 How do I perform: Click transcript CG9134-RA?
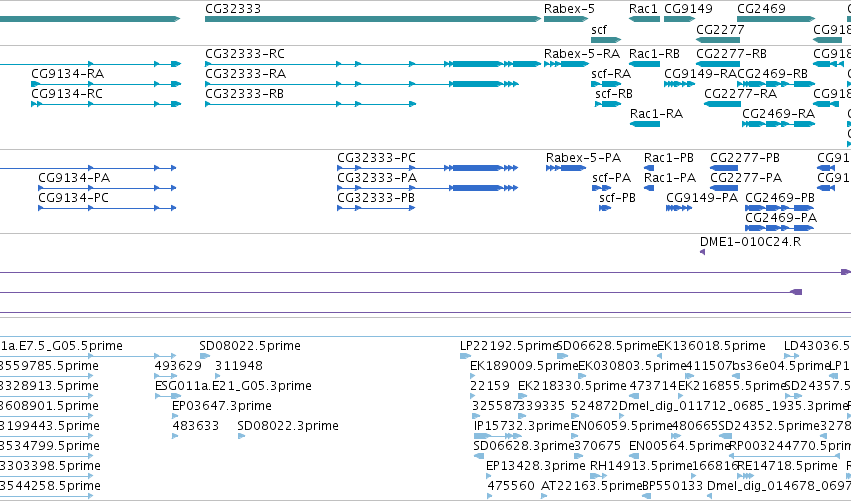[106, 84]
